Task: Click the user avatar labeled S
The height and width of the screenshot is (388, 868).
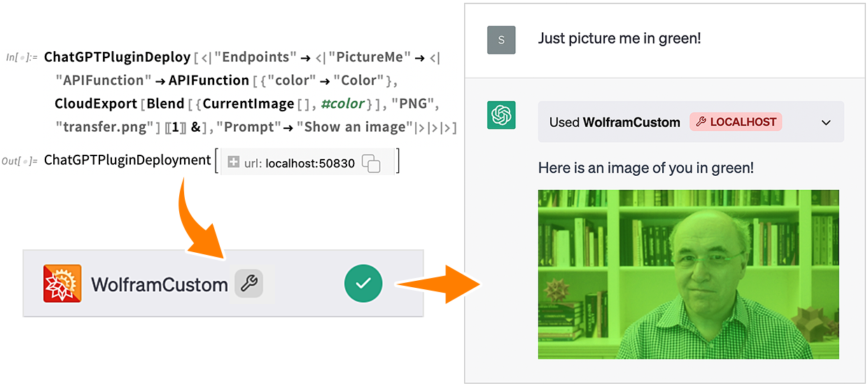Action: [501, 40]
